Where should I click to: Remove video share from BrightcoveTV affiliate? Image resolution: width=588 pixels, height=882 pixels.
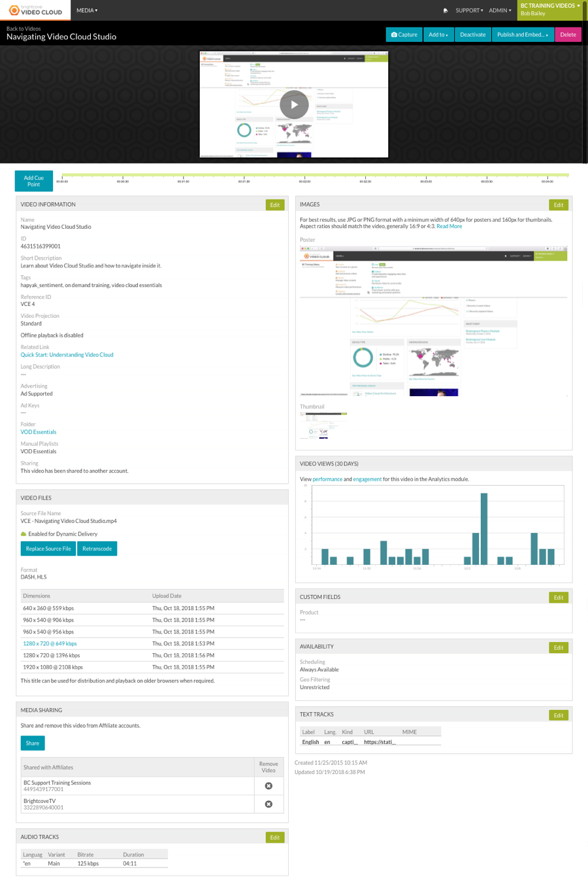268,804
